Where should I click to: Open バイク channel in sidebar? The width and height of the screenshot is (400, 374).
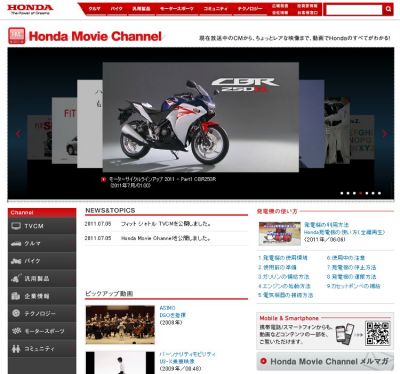coord(42,261)
